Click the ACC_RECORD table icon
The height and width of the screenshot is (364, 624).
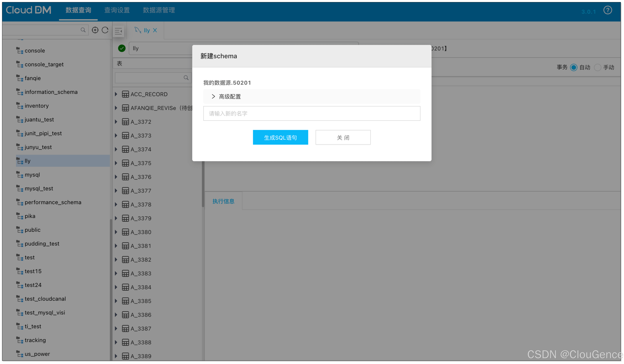coord(125,94)
